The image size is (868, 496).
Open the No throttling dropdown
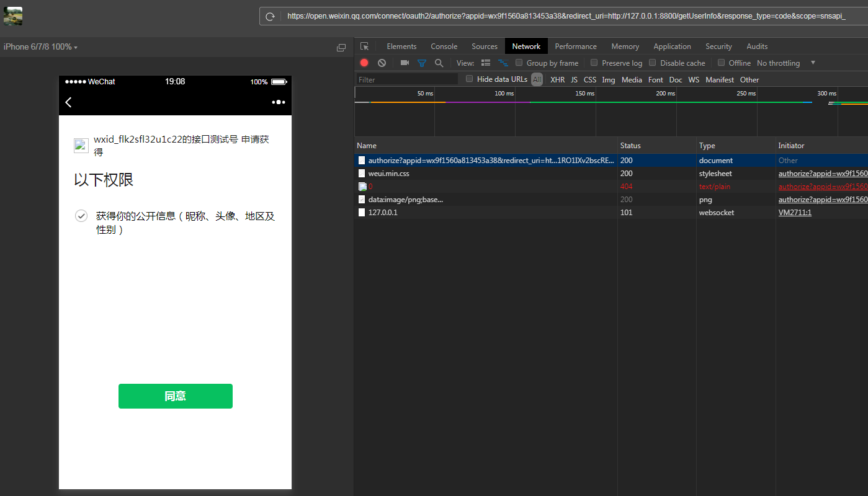tap(786, 63)
